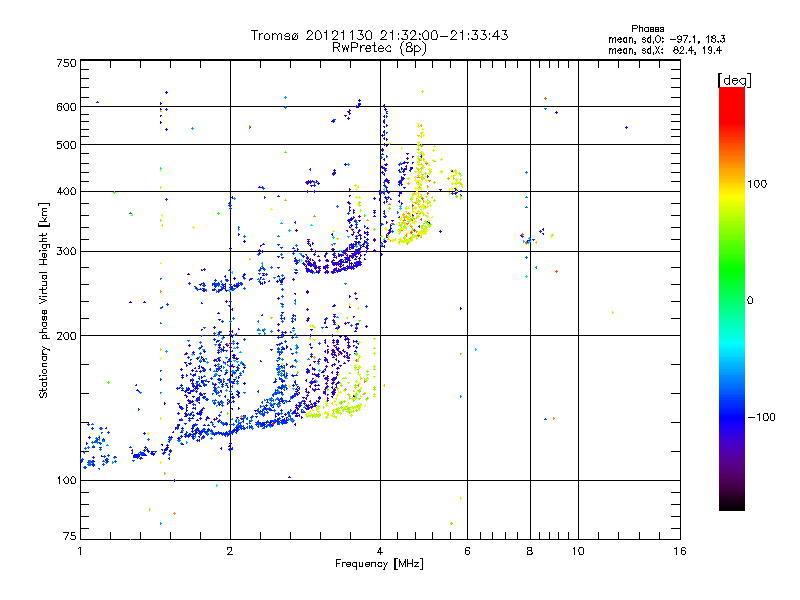
Task: Click the x-axis tick label '4'
Action: pos(380,551)
